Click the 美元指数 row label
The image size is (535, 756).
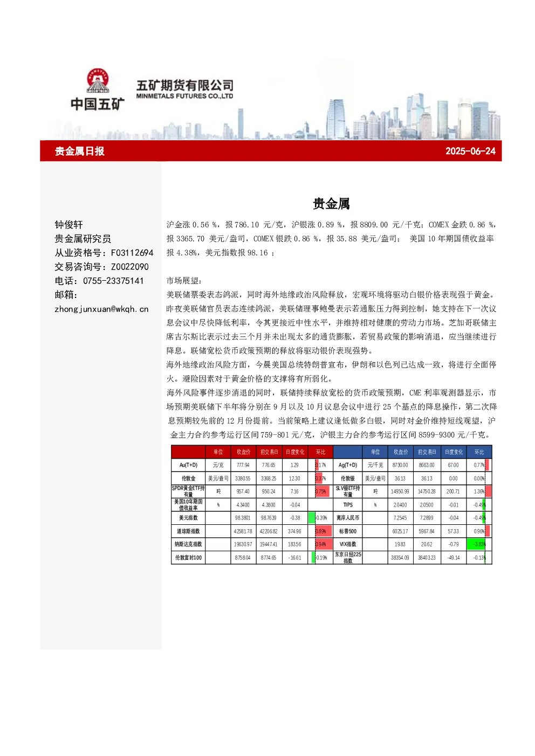188,518
